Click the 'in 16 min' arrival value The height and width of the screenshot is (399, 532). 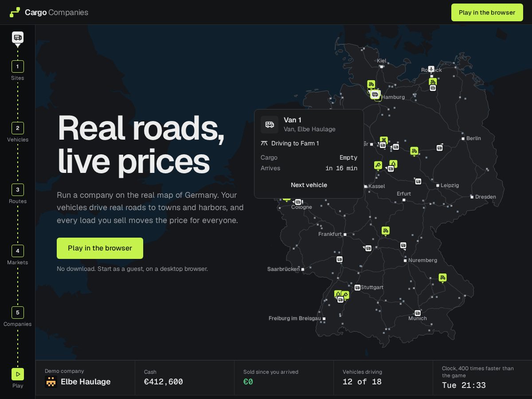coord(341,168)
